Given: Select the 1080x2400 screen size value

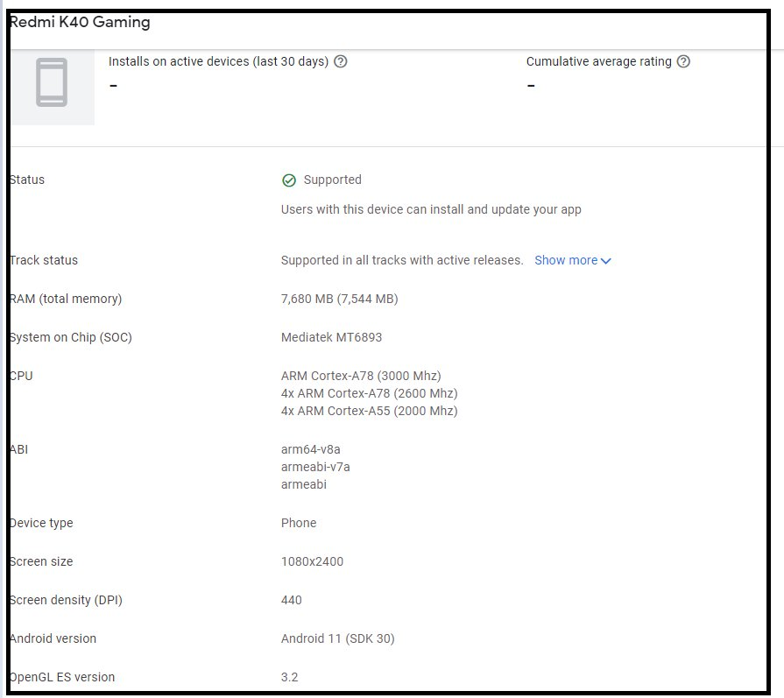Looking at the screenshot, I should (x=312, y=561).
